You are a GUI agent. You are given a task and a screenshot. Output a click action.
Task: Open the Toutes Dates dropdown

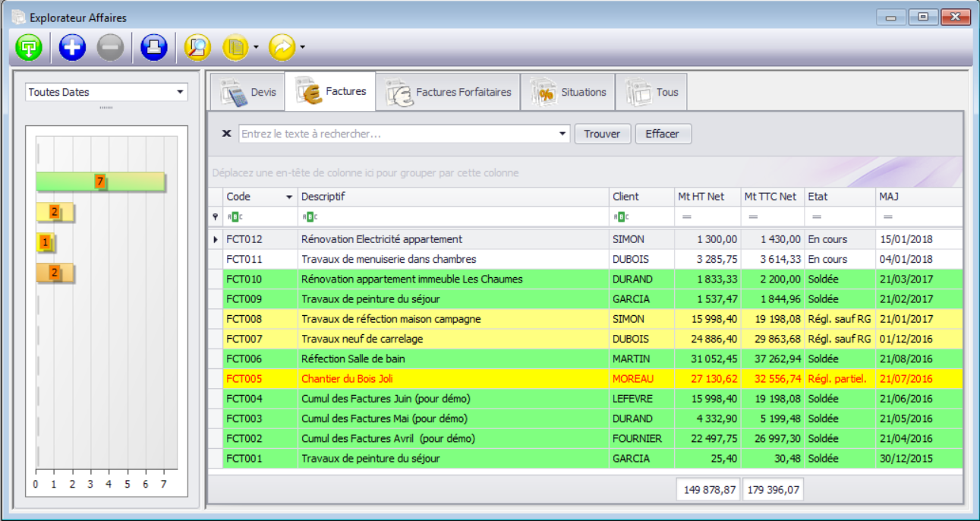pos(180,92)
